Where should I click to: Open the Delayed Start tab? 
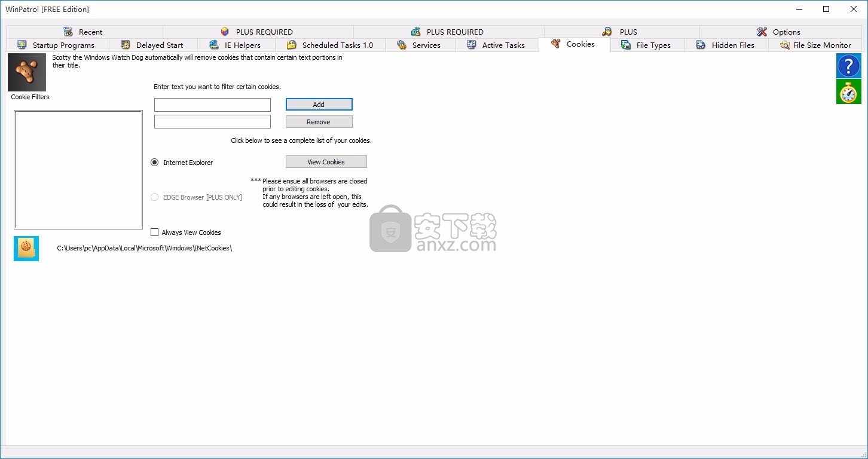tap(154, 45)
